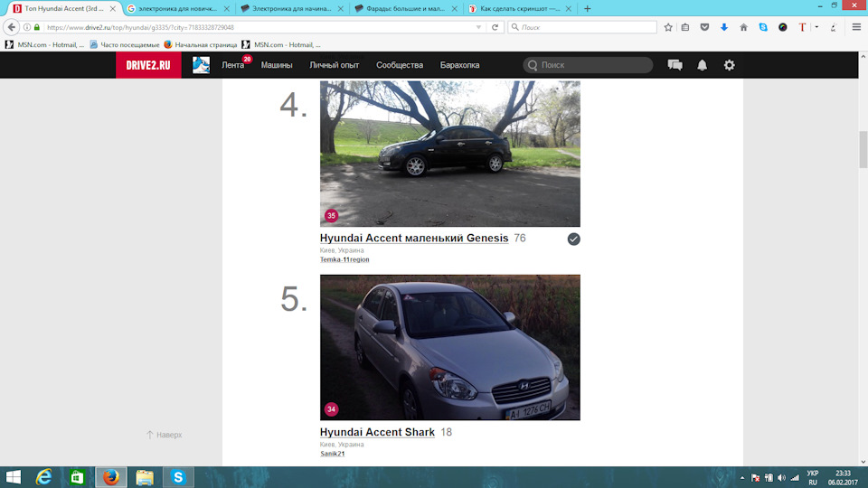Screen dimensions: 868x488
Task: Click the Pocket icon in the toolbar
Action: click(x=704, y=27)
